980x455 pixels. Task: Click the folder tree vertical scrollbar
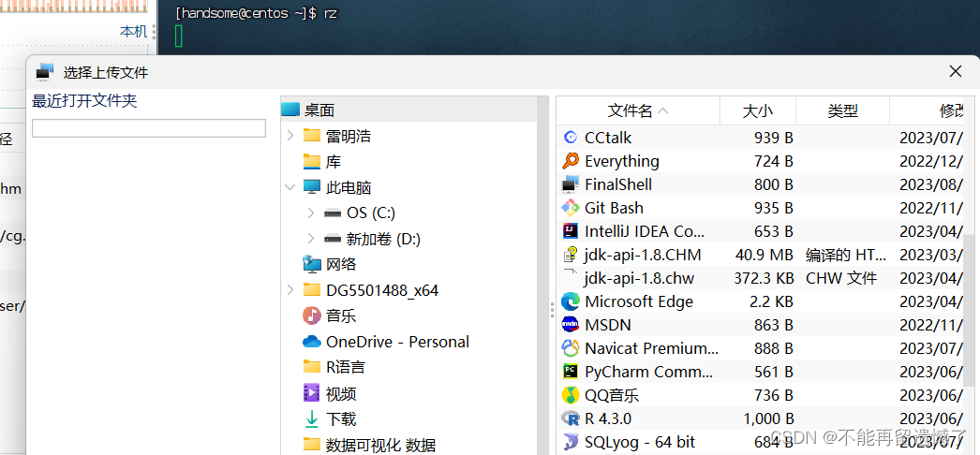[542, 274]
